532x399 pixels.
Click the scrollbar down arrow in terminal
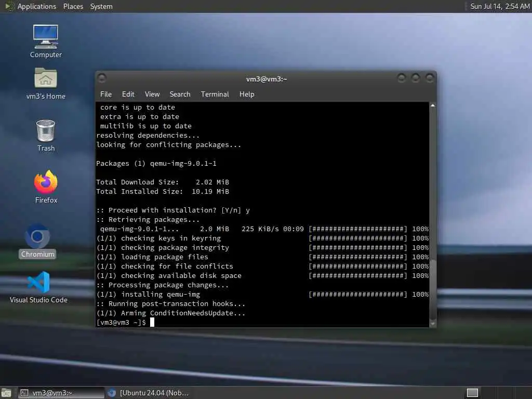point(433,324)
